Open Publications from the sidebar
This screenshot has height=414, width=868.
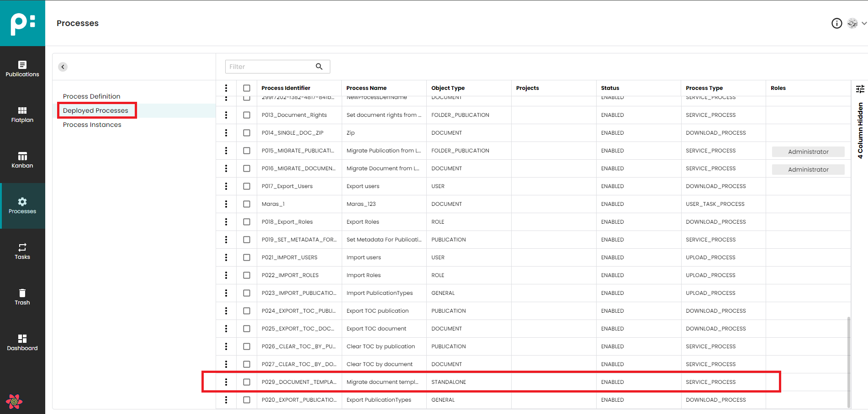[x=22, y=68]
